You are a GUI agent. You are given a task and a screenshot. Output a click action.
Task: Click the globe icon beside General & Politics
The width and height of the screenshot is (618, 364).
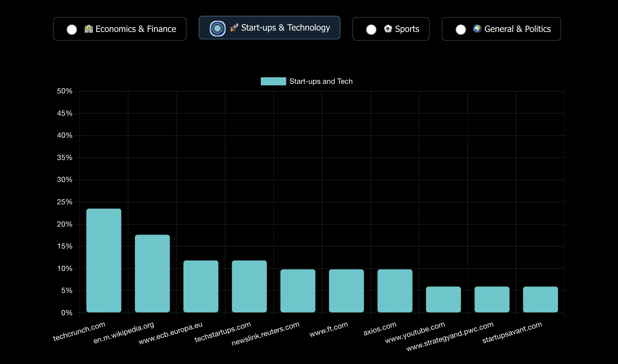click(477, 29)
